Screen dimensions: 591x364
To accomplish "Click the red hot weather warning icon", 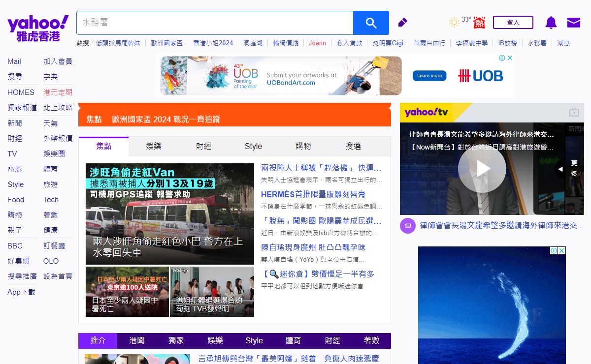I will click(x=479, y=23).
